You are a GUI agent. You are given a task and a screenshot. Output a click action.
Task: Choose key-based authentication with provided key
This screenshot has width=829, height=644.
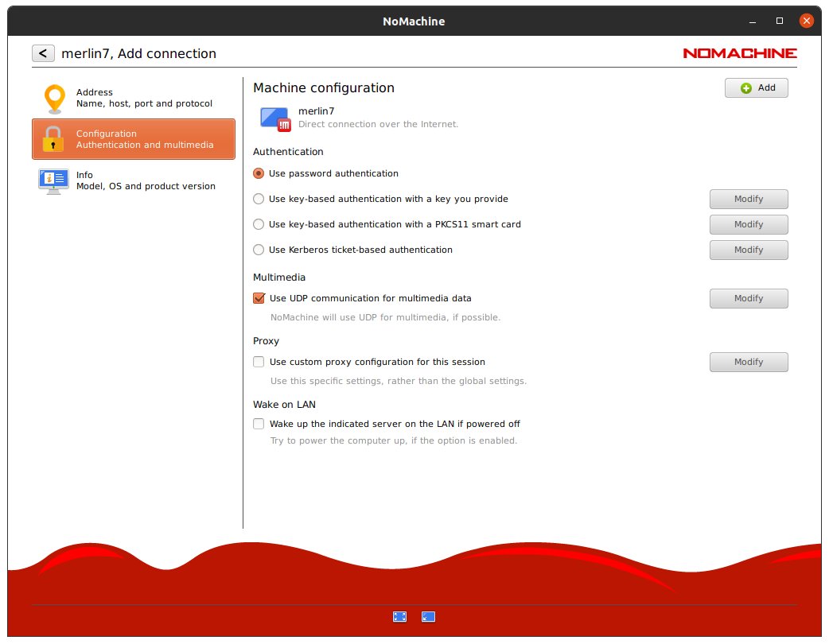point(259,199)
